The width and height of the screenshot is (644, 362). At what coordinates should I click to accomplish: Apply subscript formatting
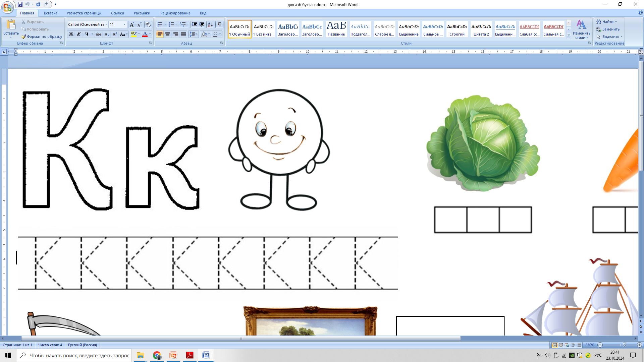click(x=107, y=34)
